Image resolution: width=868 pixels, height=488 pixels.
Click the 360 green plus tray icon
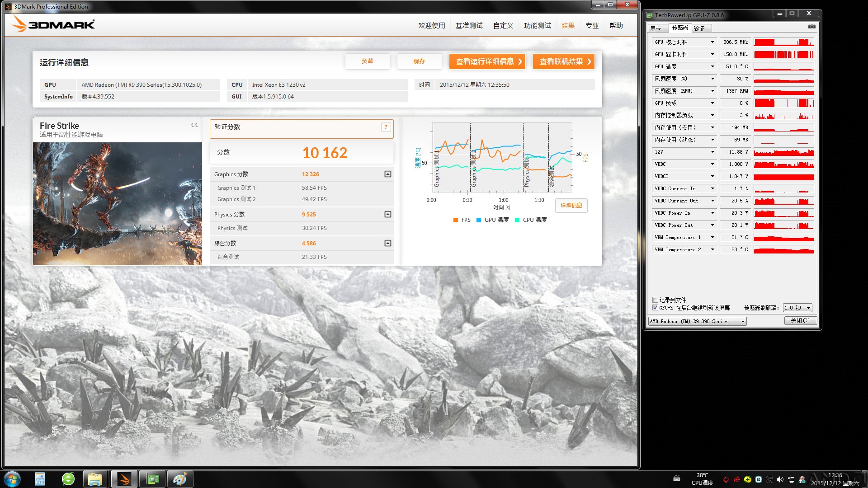pos(748,479)
